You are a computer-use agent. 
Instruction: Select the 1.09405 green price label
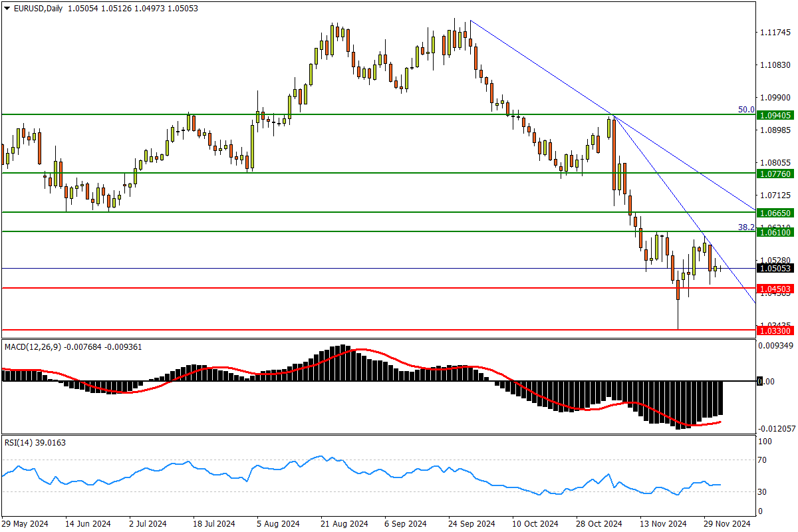coord(774,115)
